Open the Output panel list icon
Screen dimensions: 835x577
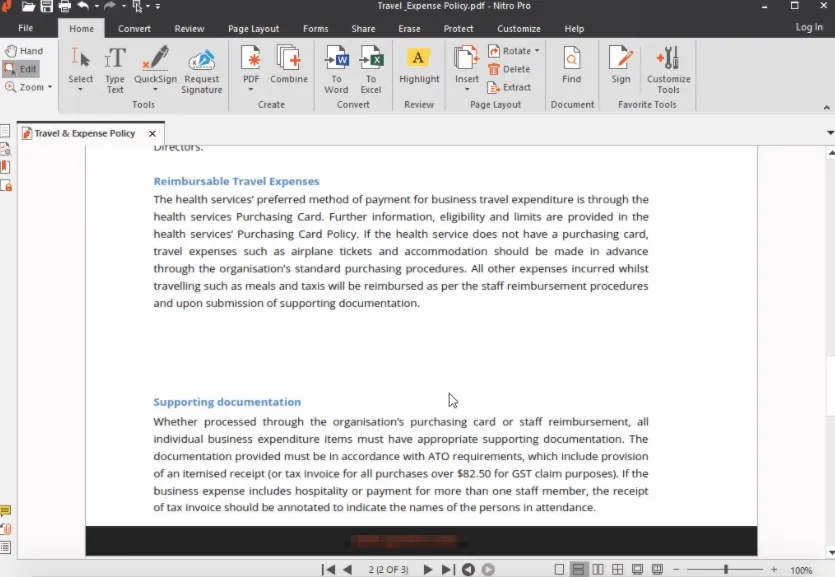click(x=5, y=547)
